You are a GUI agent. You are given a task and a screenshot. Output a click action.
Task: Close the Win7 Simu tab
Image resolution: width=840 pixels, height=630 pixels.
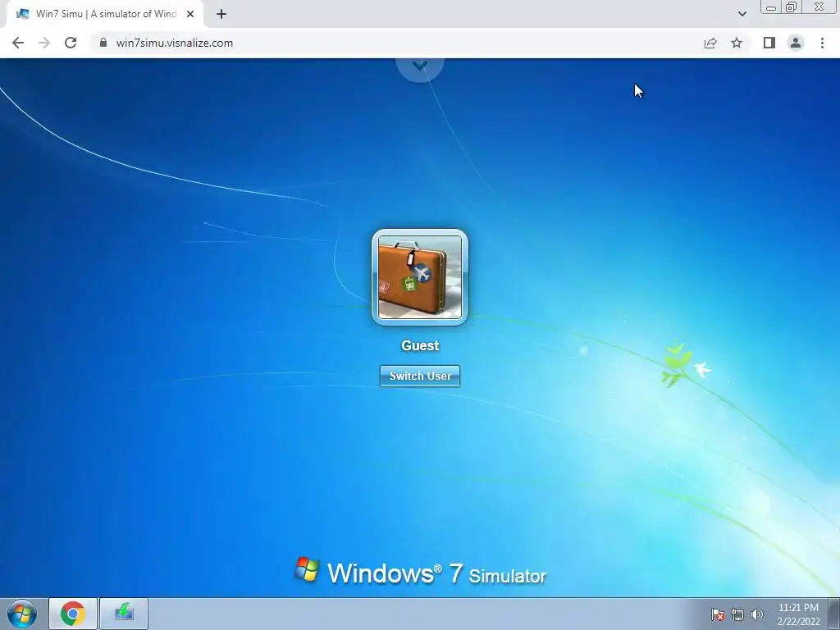[190, 14]
